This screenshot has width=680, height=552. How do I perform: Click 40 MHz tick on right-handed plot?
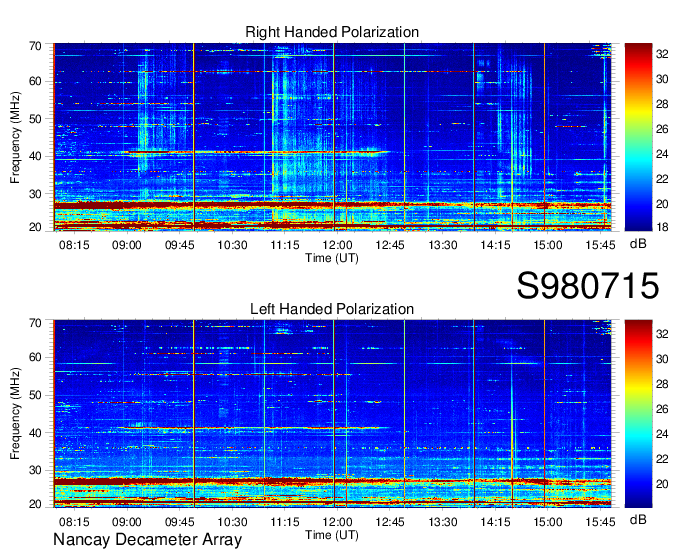point(35,157)
